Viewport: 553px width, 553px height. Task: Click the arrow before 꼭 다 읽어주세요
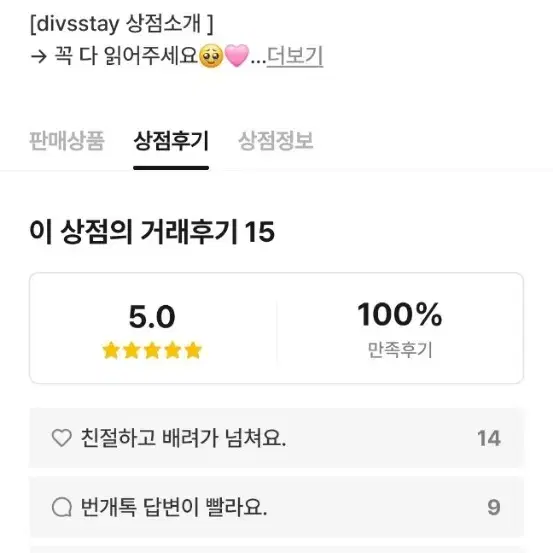click(x=39, y=56)
